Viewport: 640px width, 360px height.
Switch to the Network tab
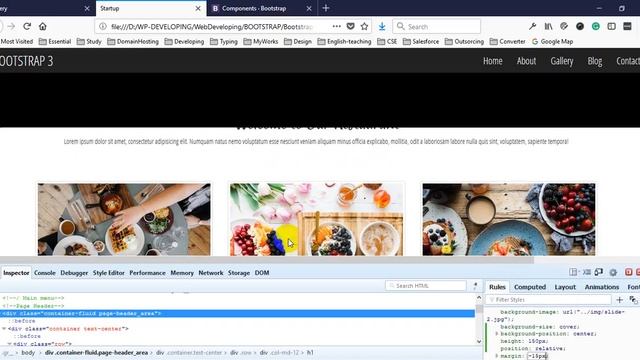(211, 273)
